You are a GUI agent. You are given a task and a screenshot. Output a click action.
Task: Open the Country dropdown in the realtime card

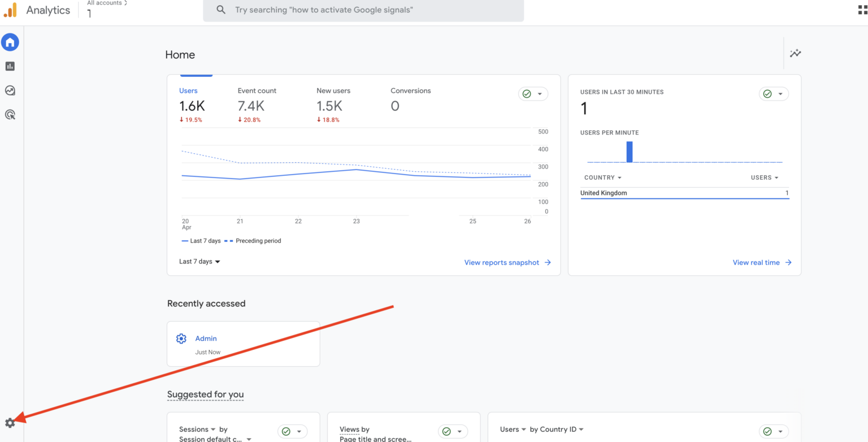pos(602,177)
